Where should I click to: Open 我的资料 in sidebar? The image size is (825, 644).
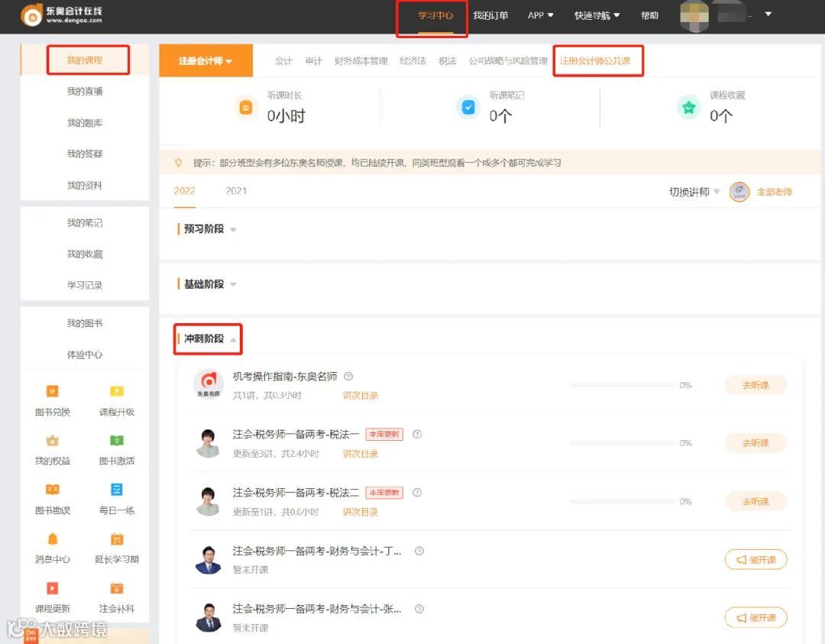(x=85, y=185)
